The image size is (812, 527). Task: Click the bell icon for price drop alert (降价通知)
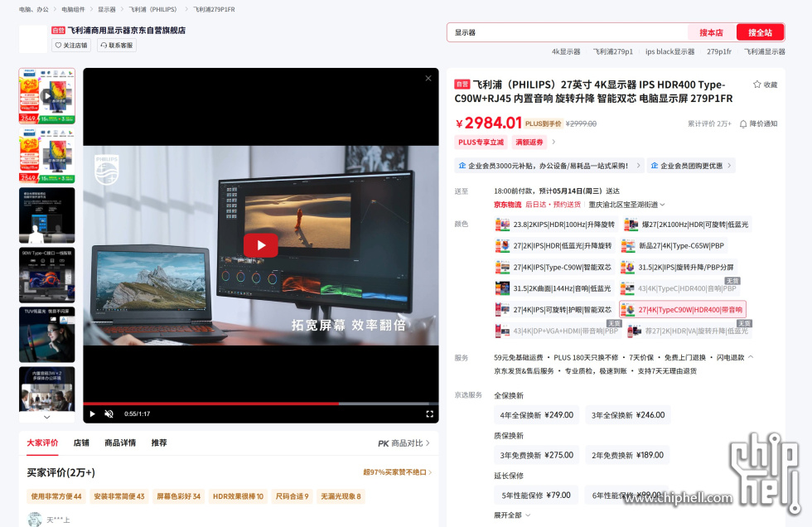[743, 123]
